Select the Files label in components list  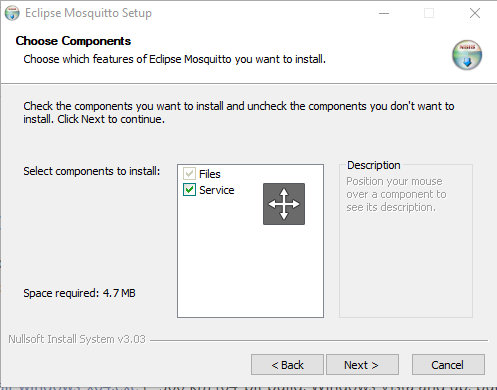pos(210,174)
